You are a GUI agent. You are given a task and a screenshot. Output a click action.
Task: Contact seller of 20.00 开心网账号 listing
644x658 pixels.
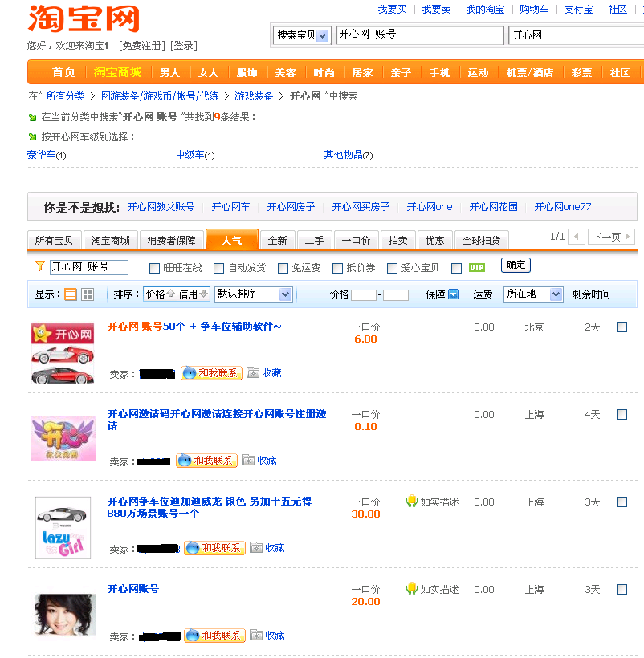[x=214, y=635]
